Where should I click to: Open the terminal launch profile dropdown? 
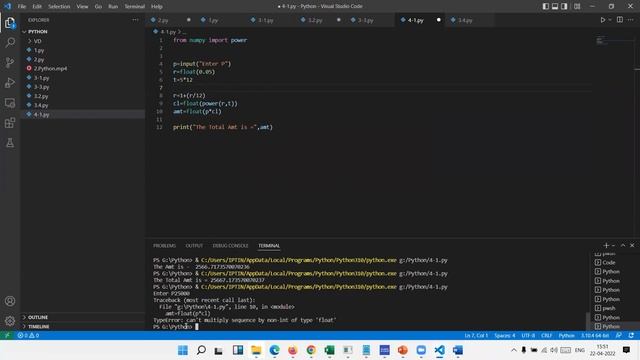(x=613, y=245)
